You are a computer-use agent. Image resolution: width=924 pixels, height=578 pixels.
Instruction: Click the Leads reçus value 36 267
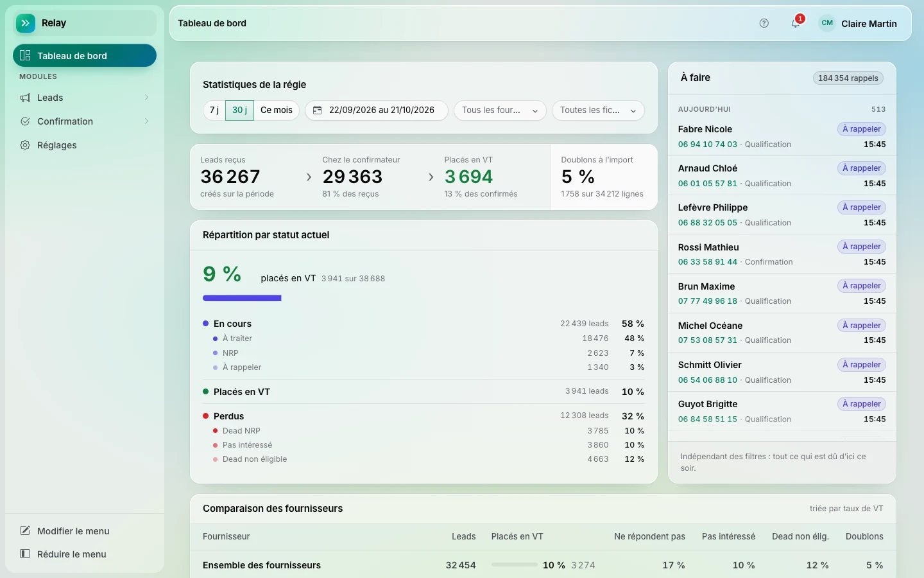pos(230,177)
